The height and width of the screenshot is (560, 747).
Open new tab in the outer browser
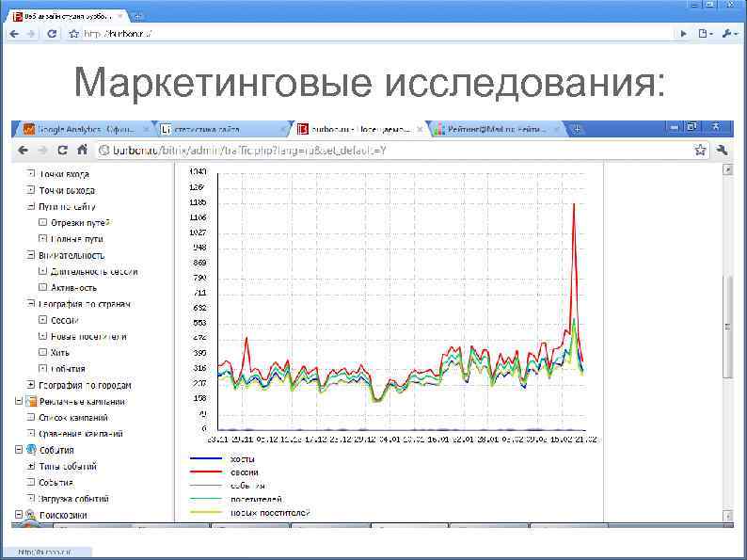138,17
